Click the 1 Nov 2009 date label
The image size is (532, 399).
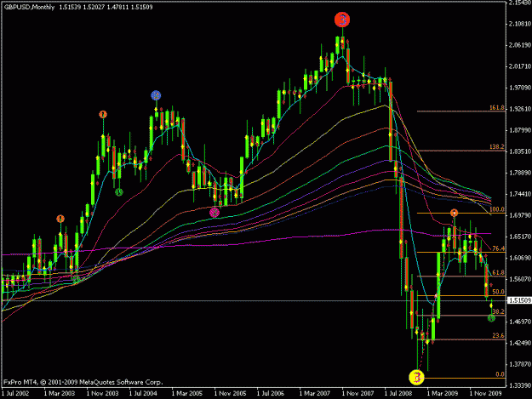(485, 393)
